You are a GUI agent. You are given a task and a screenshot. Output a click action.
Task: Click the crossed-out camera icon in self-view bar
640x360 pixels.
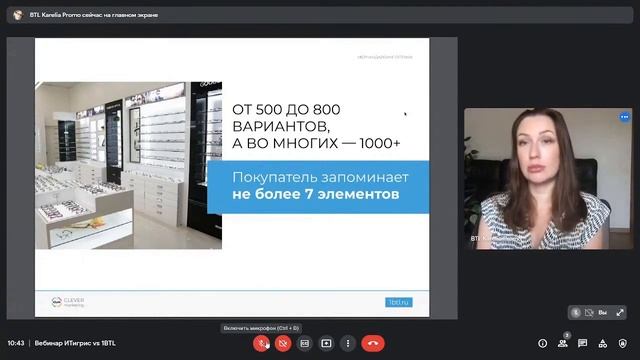click(x=589, y=313)
